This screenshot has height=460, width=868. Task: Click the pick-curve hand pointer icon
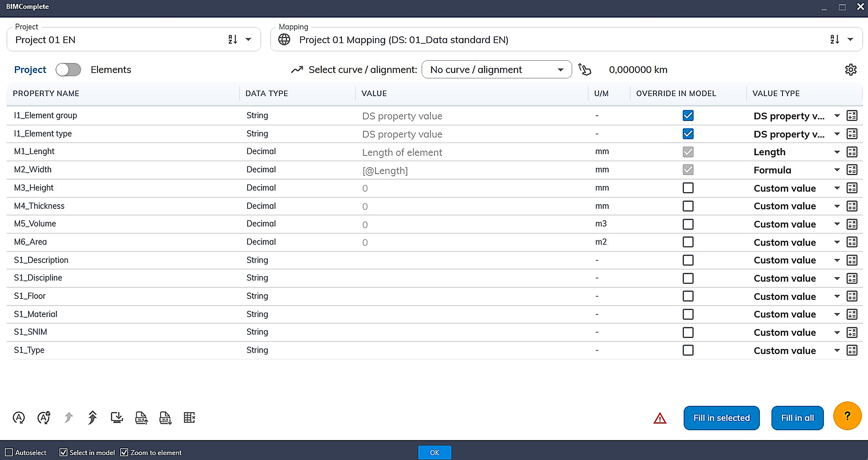(x=585, y=69)
